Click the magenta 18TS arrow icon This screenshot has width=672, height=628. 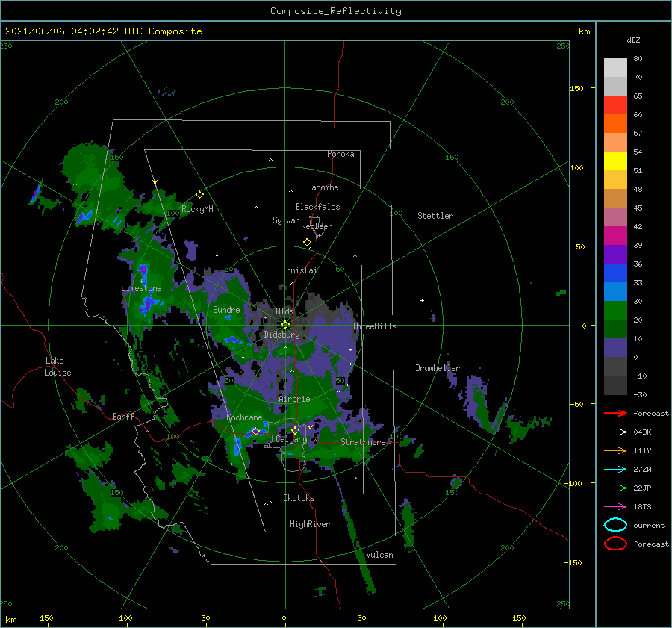[615, 507]
